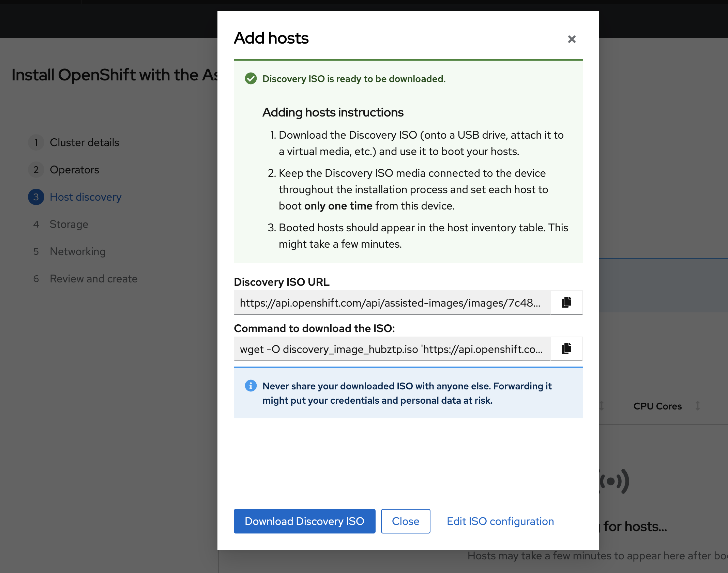This screenshot has height=573, width=728.
Task: Open Edit ISO configuration link
Action: (x=500, y=521)
